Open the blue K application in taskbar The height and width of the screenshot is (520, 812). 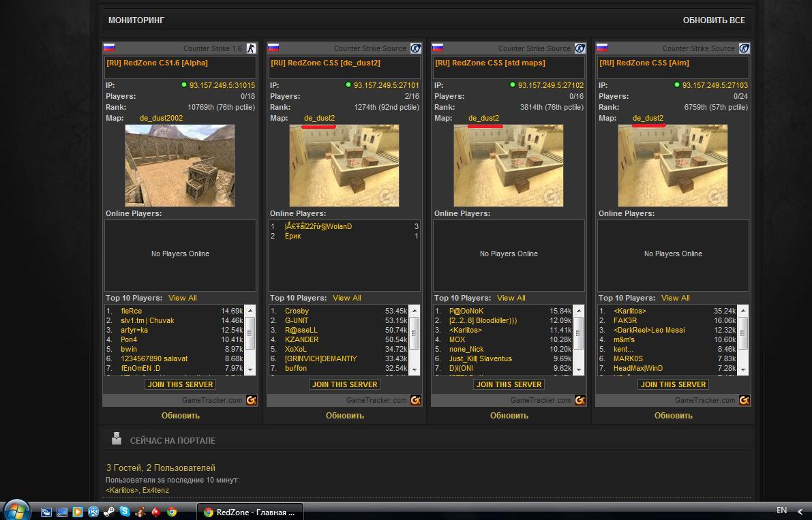tap(93, 512)
